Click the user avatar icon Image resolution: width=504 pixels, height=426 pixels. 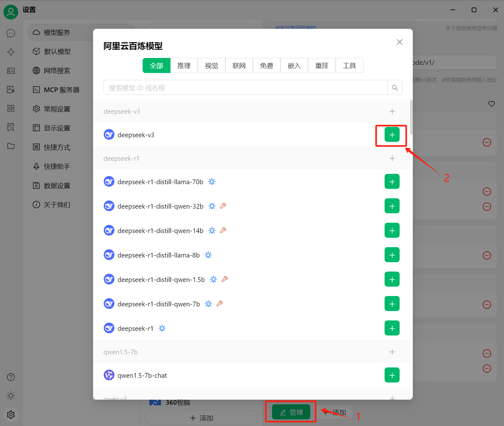click(x=11, y=12)
